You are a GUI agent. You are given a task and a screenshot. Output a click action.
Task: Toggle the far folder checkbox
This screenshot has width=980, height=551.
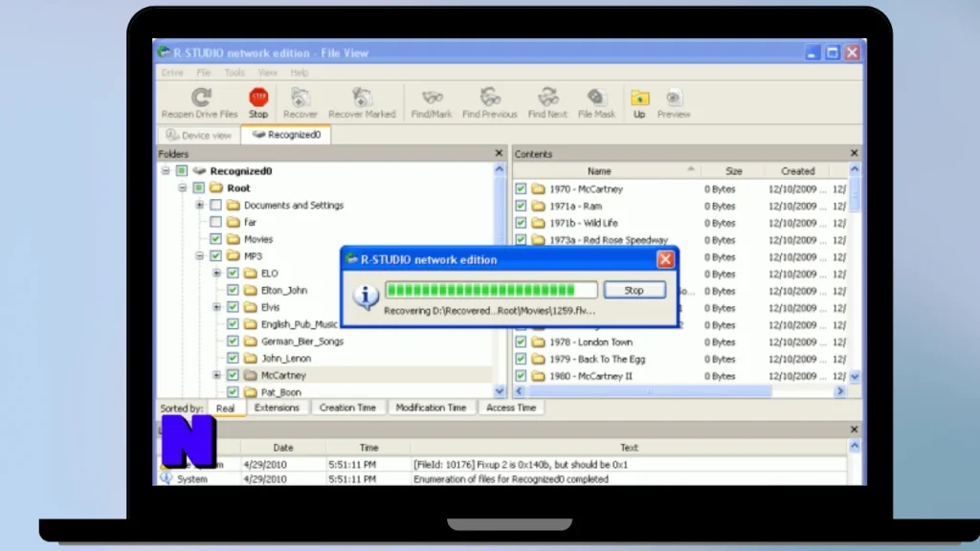pos(215,222)
